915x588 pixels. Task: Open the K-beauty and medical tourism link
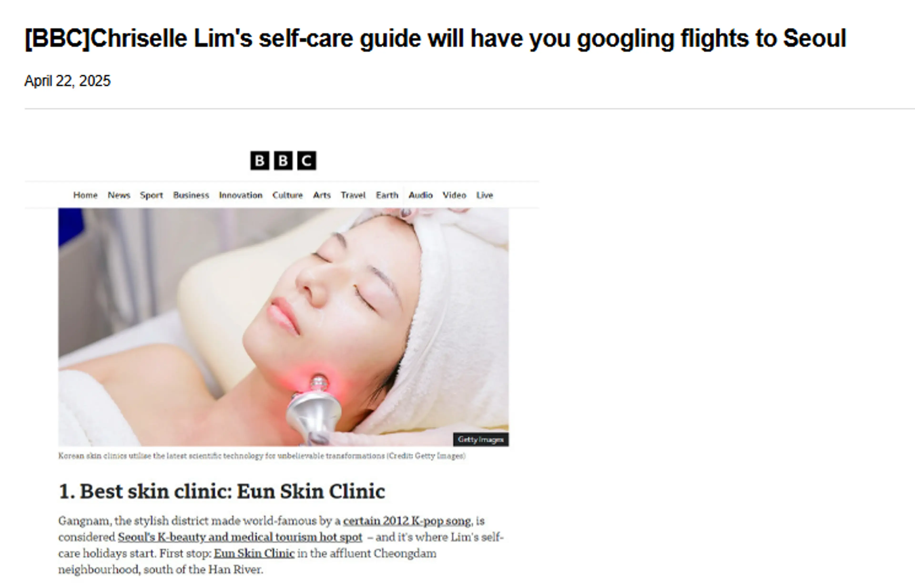click(x=240, y=537)
